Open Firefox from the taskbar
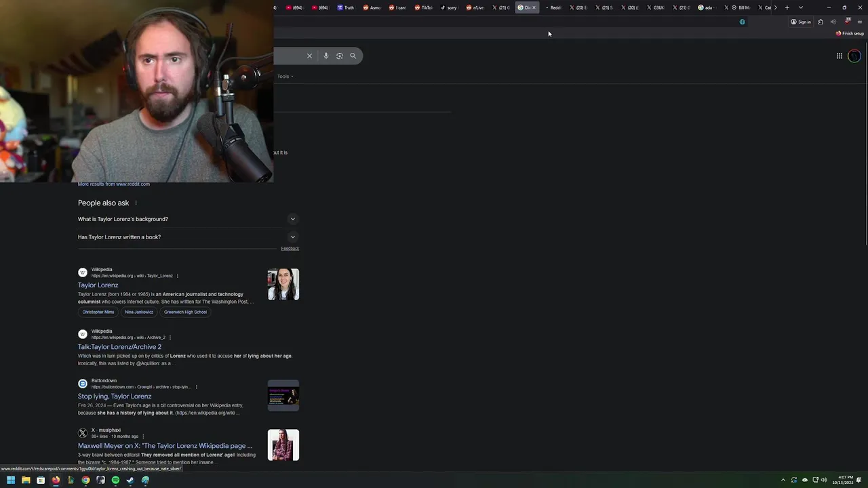 click(56, 480)
